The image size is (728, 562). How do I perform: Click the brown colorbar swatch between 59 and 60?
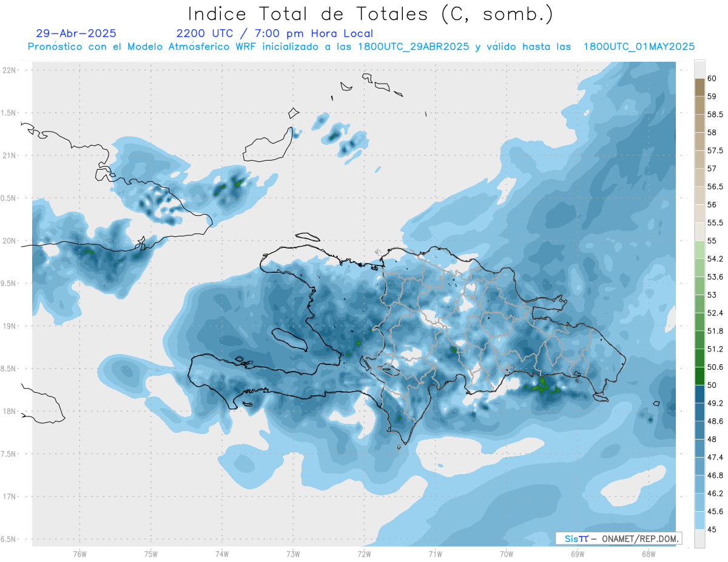coord(699,87)
